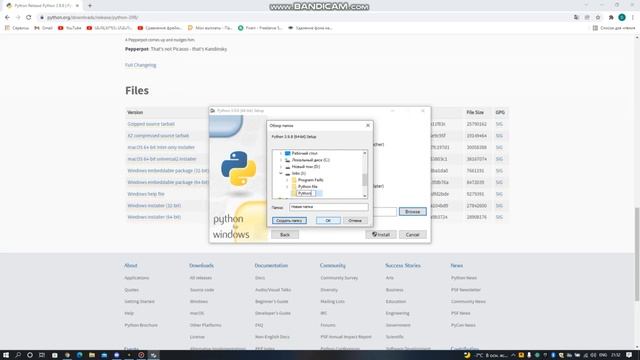This screenshot has height=360, width=640.
Task: Expand the Локальный диск (C:) node
Action: [280, 160]
